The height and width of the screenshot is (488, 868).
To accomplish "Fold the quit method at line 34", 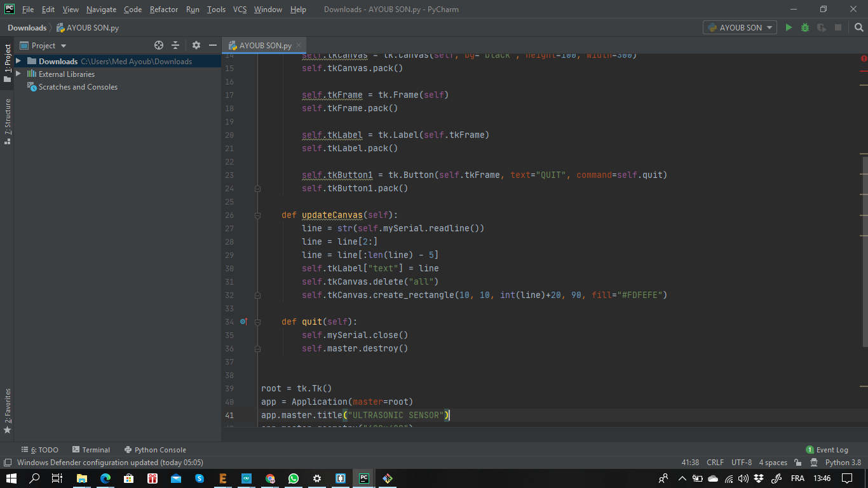I will click(257, 322).
